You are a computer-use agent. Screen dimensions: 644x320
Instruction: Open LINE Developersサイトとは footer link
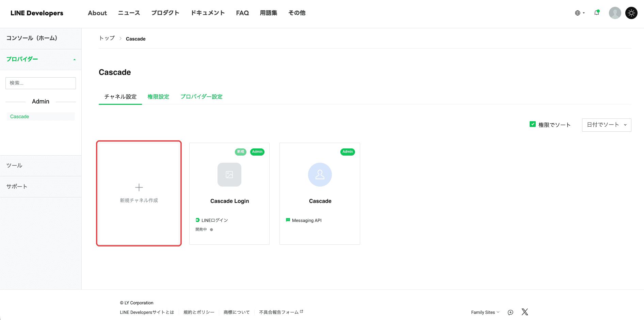coord(147,312)
